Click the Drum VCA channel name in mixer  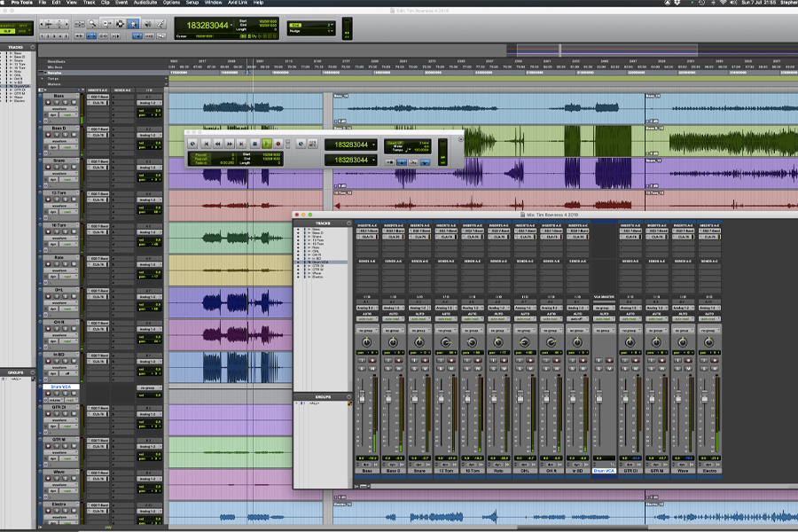pos(604,471)
